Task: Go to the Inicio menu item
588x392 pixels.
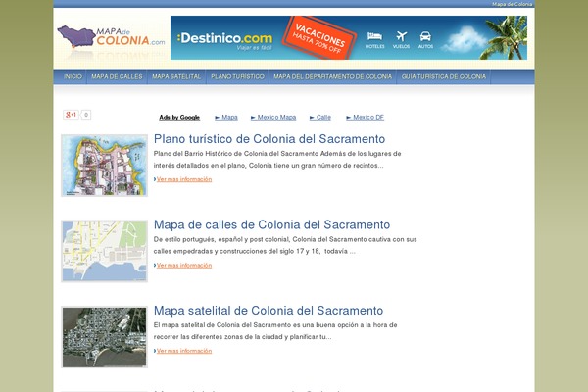Action: pos(73,76)
